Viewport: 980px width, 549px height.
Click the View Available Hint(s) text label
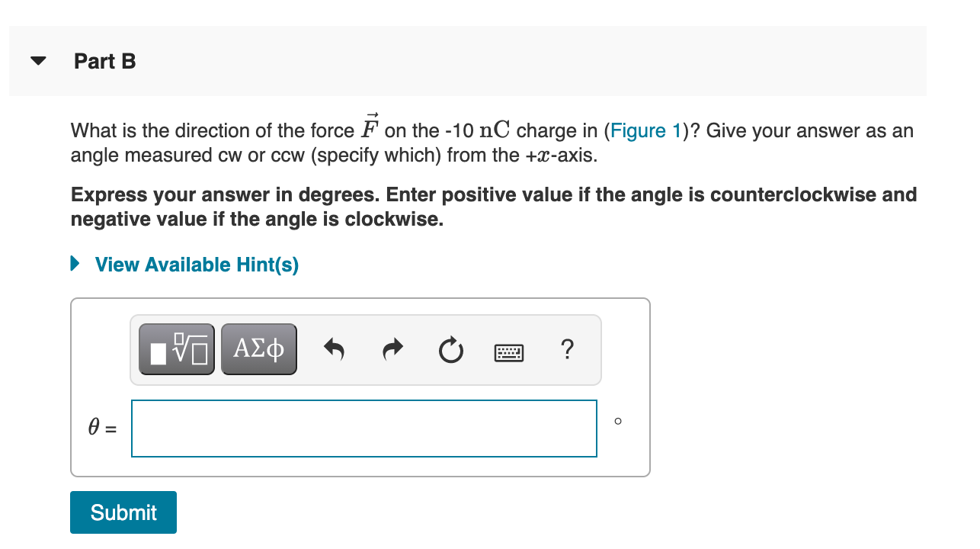(195, 265)
